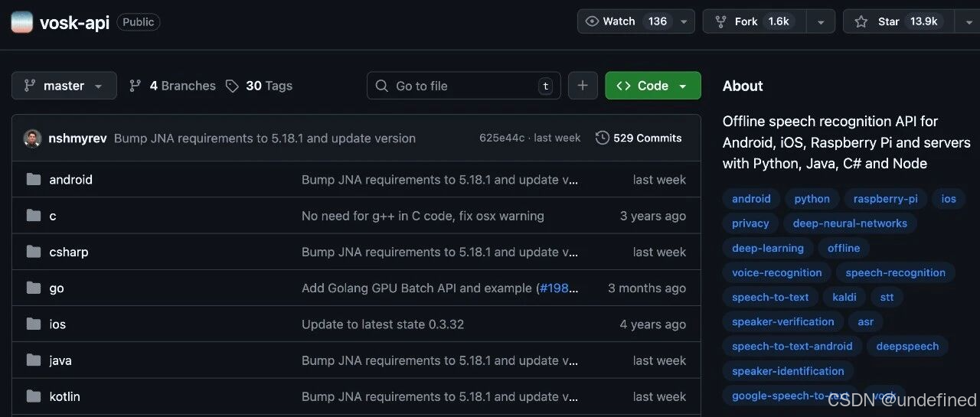980x417 pixels.
Task: Open the latest commit message in header
Action: [x=265, y=138]
